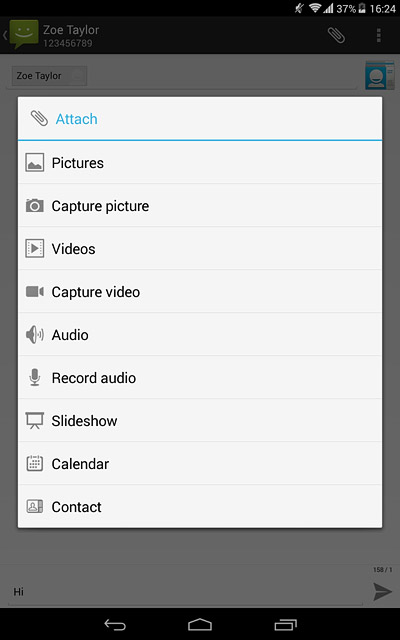The width and height of the screenshot is (400, 640).
Task: Select the Capture video option
Action: coord(200,291)
